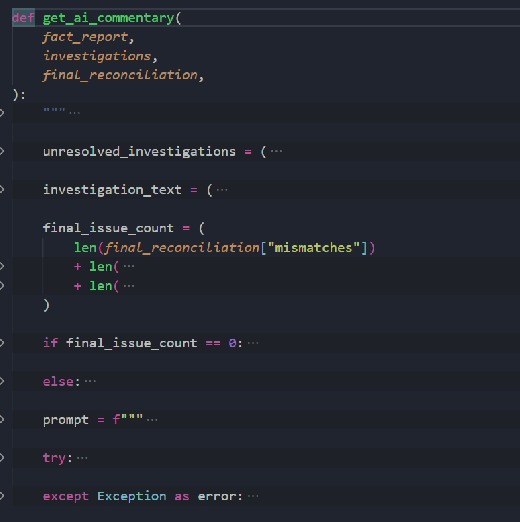Viewport: 520px width, 522px height.
Task: Click the closing parenthesis of final_issue_count
Action: (x=46, y=305)
